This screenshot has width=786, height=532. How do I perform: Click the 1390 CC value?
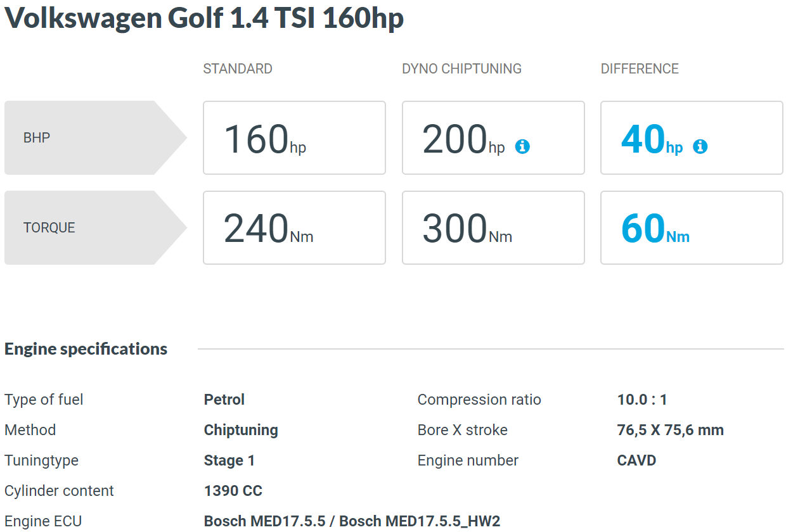pyautogui.click(x=233, y=491)
